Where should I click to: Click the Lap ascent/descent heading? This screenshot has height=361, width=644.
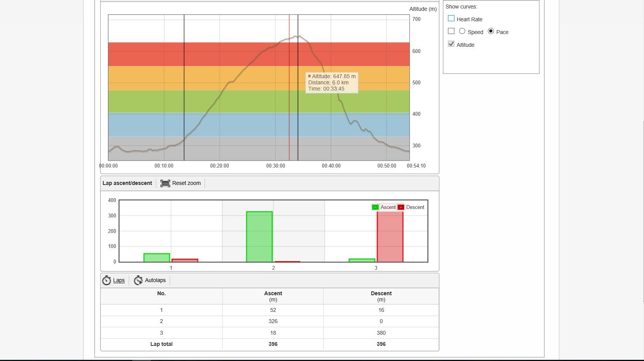click(127, 183)
